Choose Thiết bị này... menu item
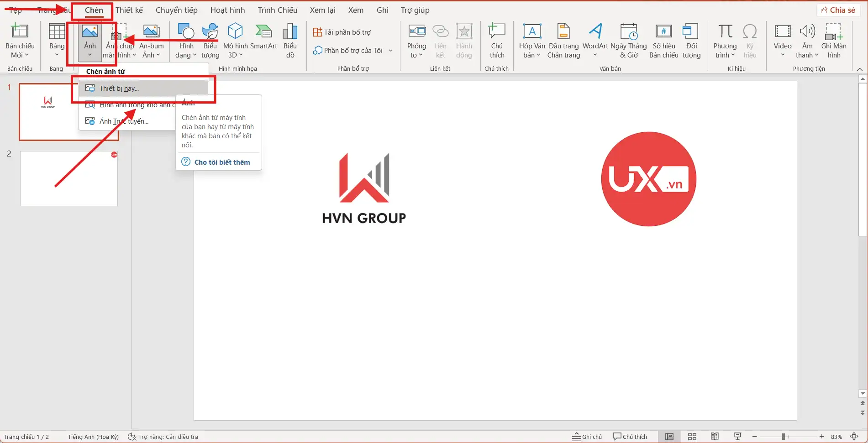Image resolution: width=868 pixels, height=443 pixels. pos(143,89)
